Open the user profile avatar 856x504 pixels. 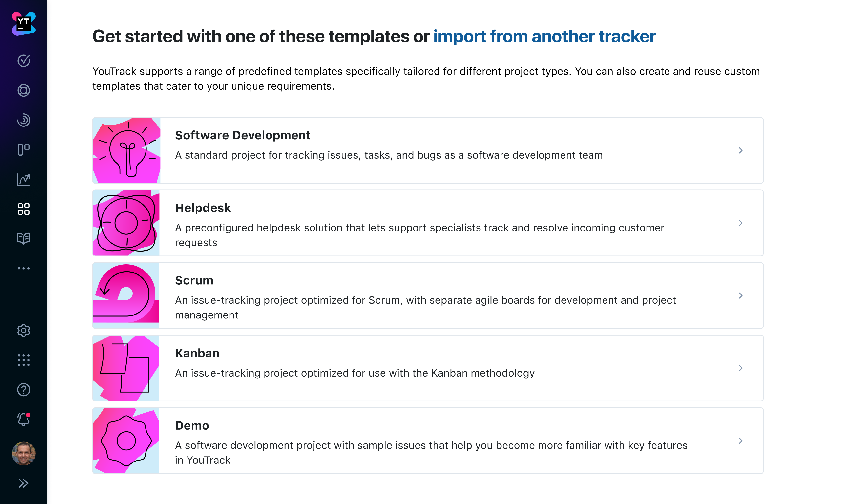[x=23, y=453]
